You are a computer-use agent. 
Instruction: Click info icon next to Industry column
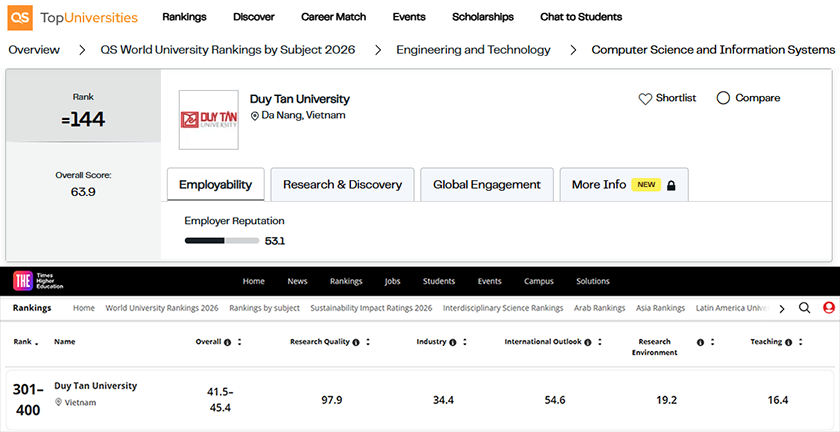[453, 342]
